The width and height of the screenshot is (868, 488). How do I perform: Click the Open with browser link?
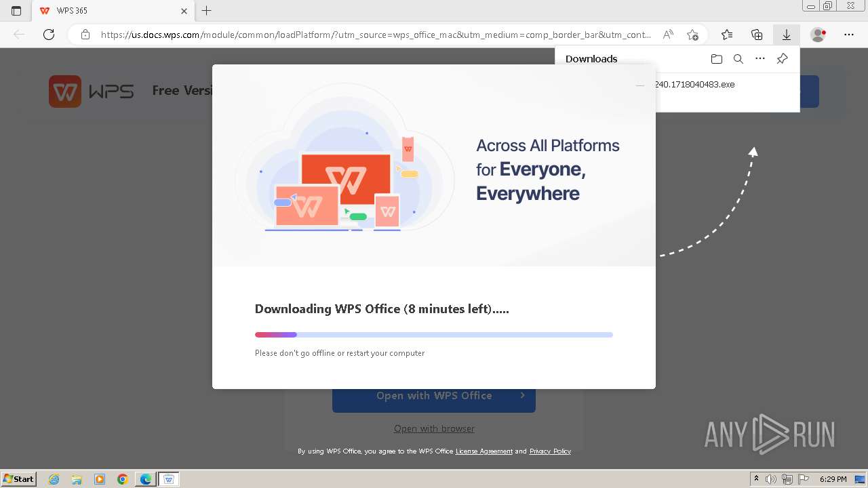(x=434, y=428)
